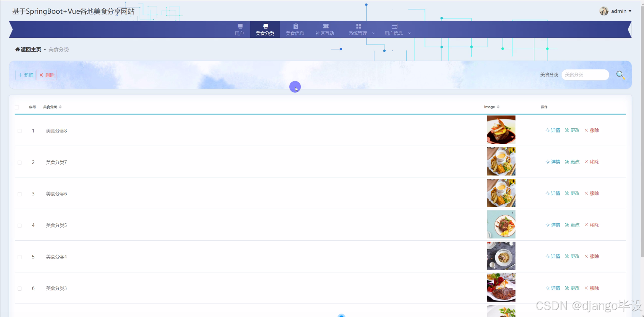644x317 pixels.
Task: Sort by the image column
Action: pos(492,107)
